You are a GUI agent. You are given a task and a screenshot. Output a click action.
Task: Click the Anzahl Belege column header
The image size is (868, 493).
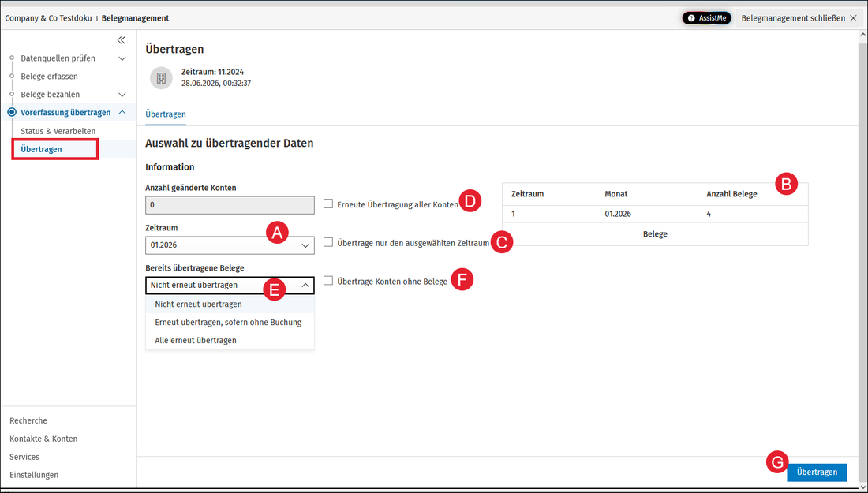coord(731,194)
